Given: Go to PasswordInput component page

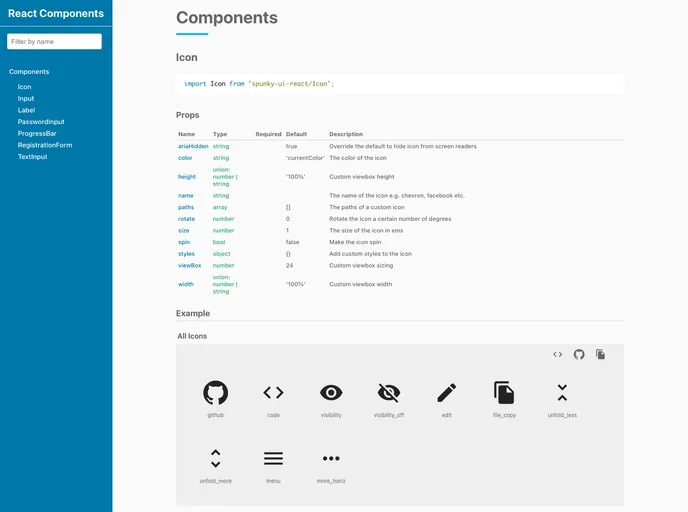Looking at the screenshot, I should coord(41,121).
